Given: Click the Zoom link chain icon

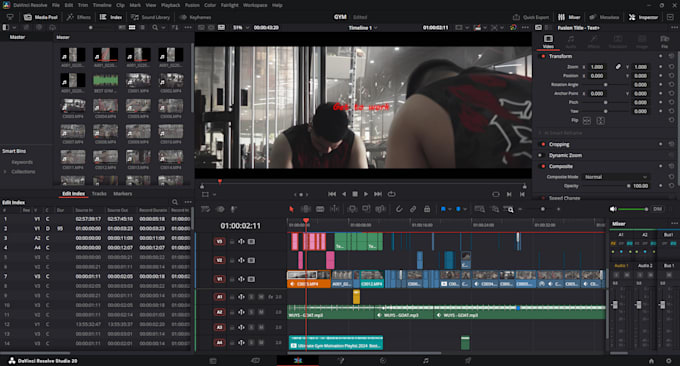Looking at the screenshot, I should pos(618,67).
